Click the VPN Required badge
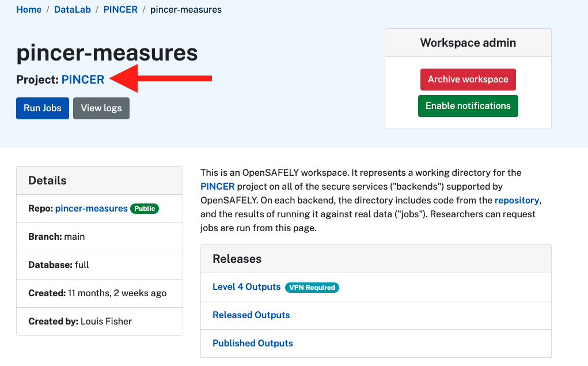Viewport: 588px width, 366px height. (312, 287)
